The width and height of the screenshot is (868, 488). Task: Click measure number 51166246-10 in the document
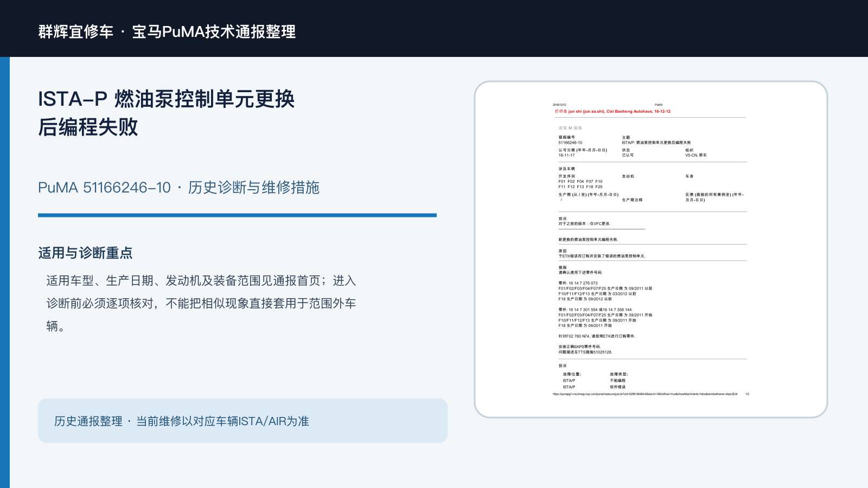[570, 143]
